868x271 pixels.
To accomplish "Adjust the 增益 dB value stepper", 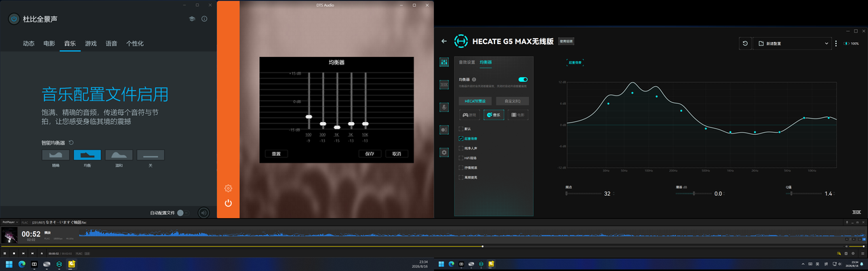I will pos(724,194).
